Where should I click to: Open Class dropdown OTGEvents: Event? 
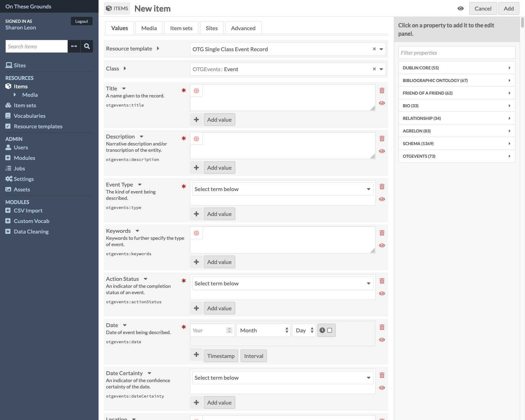288,69
